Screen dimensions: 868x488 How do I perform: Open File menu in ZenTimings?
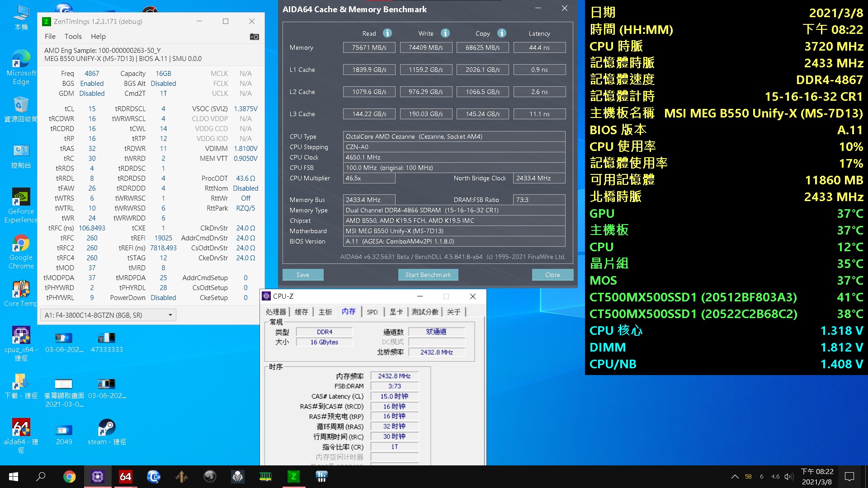[50, 36]
